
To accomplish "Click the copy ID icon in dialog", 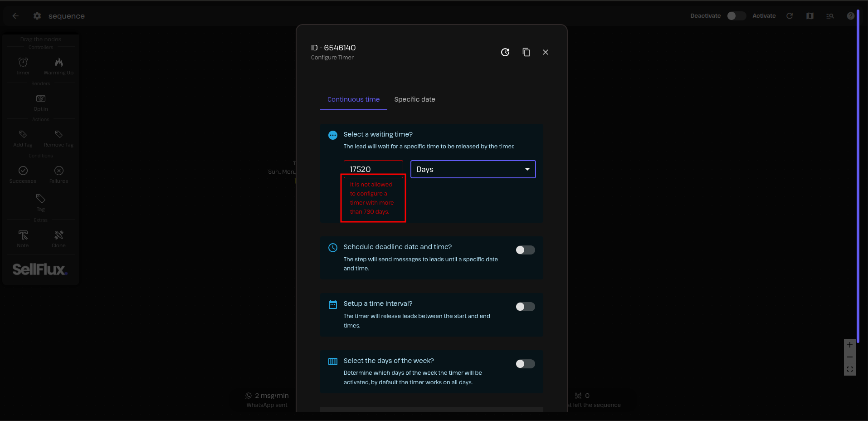I will pos(526,52).
